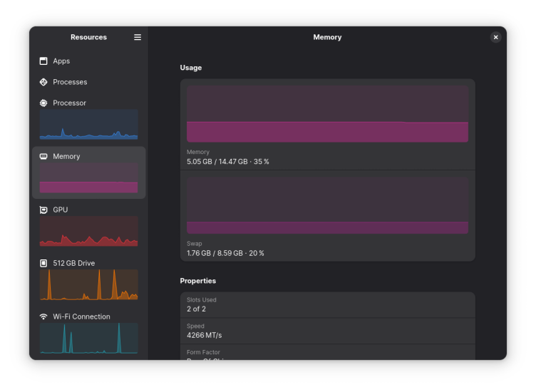Select the Processor sidebar entry
The width and height of the screenshot is (536, 392).
pyautogui.click(x=70, y=103)
